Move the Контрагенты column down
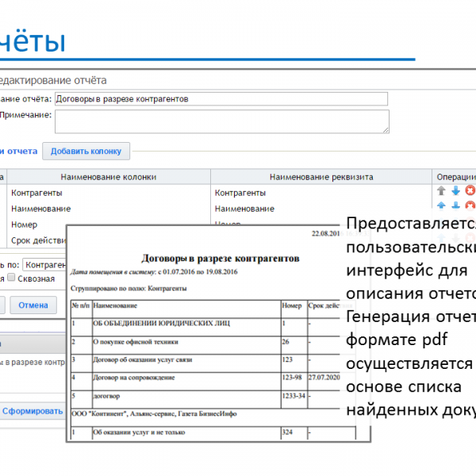This screenshot has width=476, height=476. pos(455,190)
